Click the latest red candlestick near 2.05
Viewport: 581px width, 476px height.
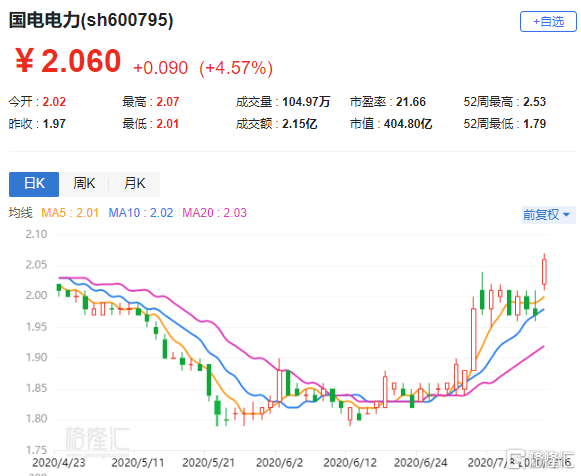[544, 272]
